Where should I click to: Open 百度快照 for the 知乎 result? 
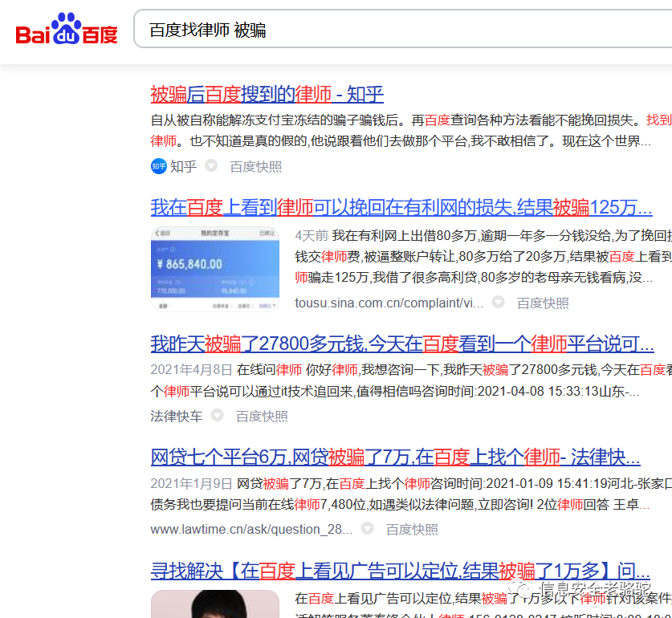click(x=256, y=167)
